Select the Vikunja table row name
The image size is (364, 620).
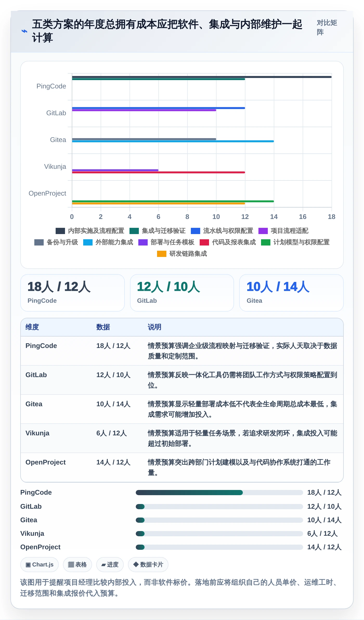point(37,433)
